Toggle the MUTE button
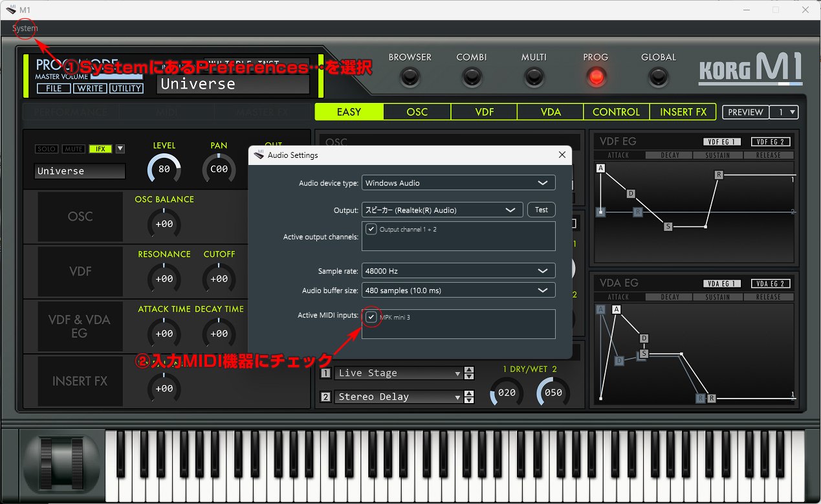 click(x=73, y=149)
